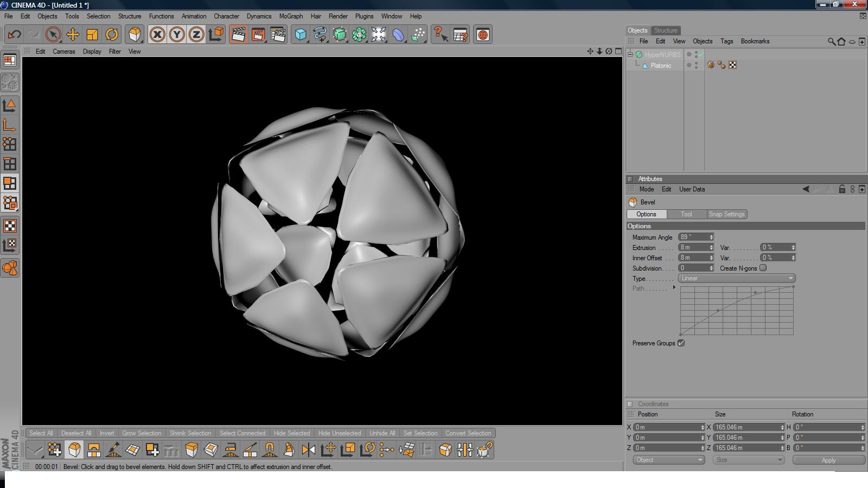Click the Apply button in Coordinates

tap(828, 460)
